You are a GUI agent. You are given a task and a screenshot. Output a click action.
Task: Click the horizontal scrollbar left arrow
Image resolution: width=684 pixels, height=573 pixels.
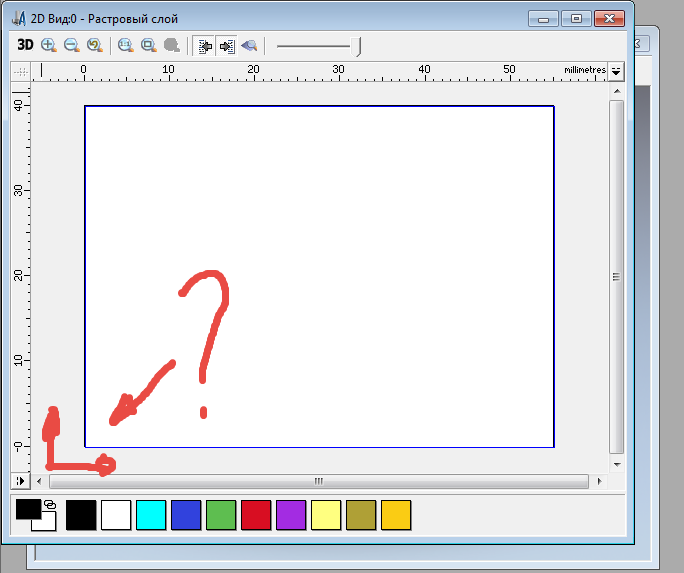click(x=39, y=481)
